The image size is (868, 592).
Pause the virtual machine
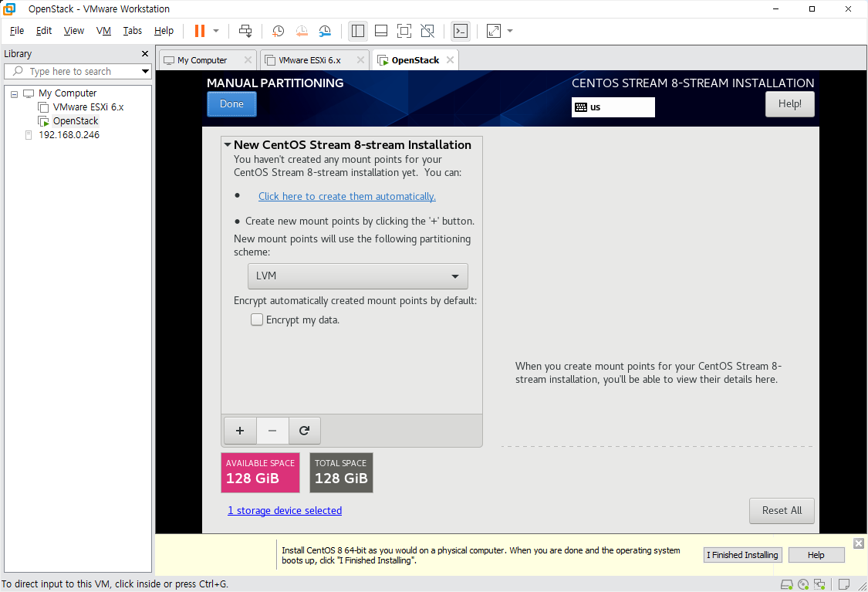pyautogui.click(x=200, y=31)
